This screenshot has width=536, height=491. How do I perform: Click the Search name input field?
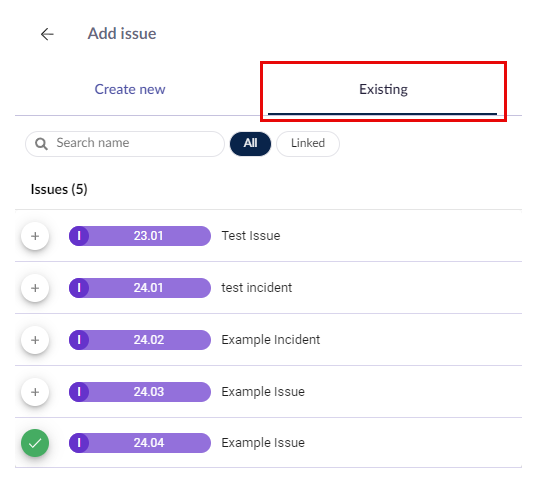(125, 144)
